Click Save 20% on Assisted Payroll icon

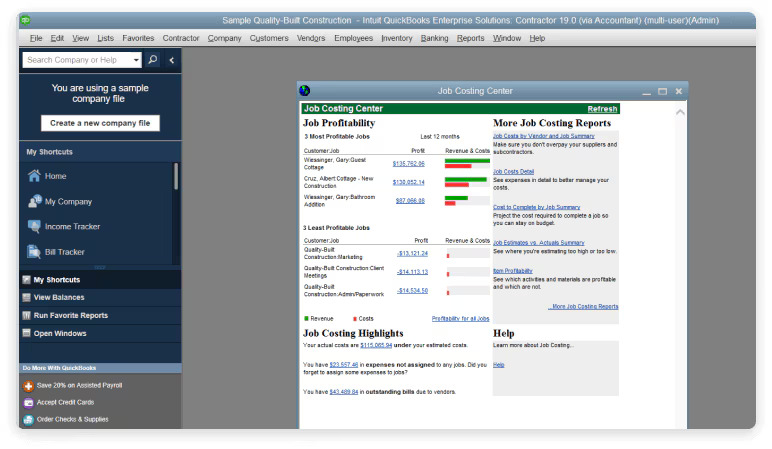(x=29, y=385)
